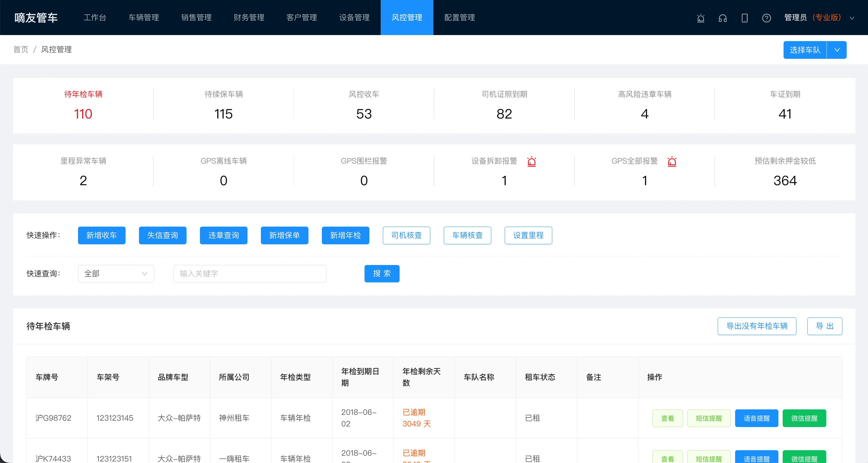Select the 里程异常车辆 statistic card

pos(83,172)
